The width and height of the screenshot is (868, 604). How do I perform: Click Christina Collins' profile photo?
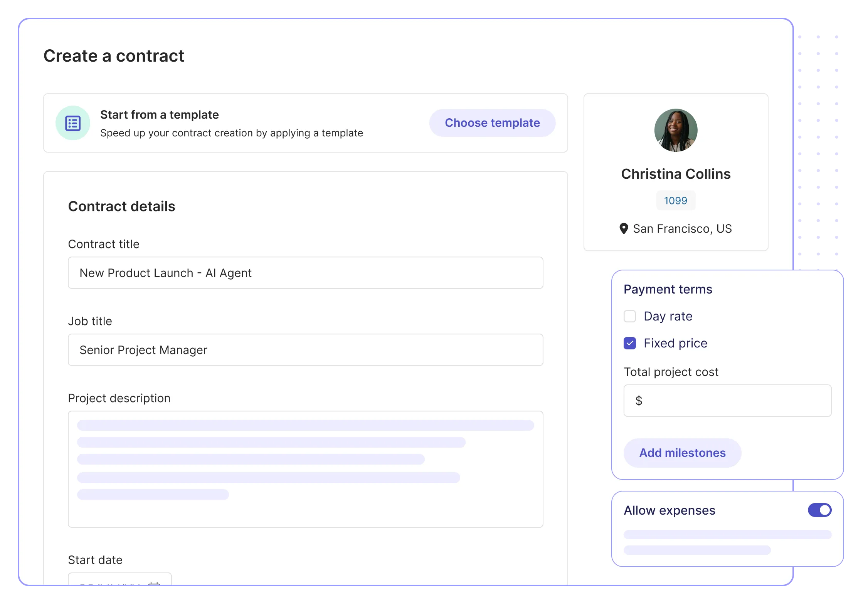(x=675, y=130)
